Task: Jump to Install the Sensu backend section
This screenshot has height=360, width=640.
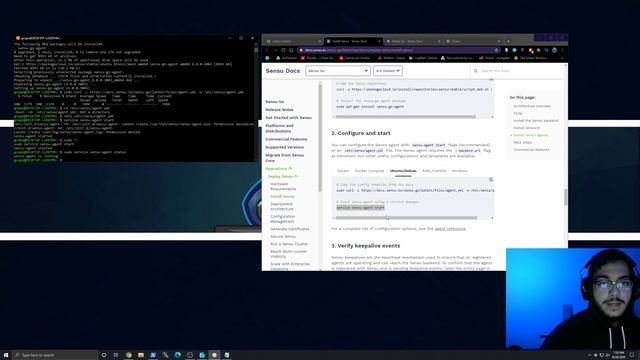Action: pos(536,120)
